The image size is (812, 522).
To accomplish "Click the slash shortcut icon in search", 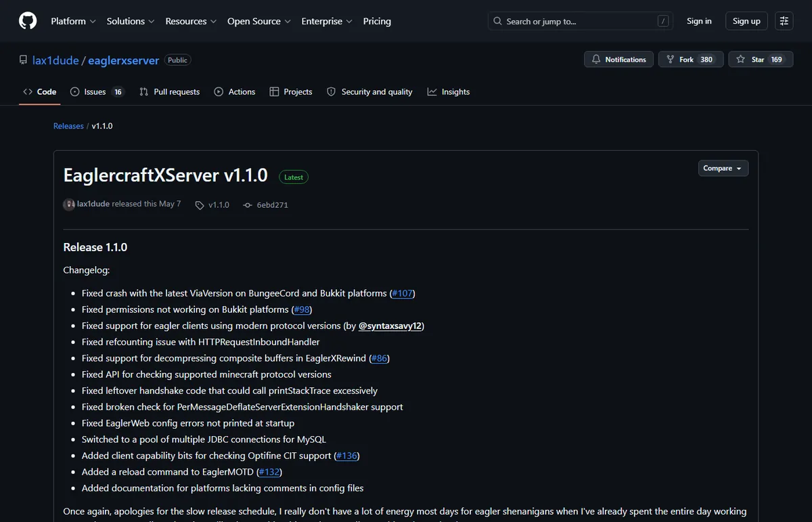I will click(x=664, y=21).
